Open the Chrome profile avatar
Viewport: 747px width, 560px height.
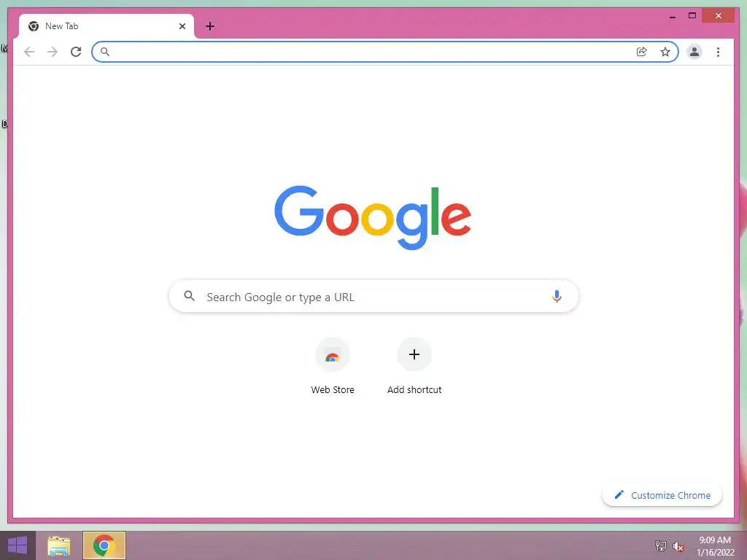(x=694, y=52)
